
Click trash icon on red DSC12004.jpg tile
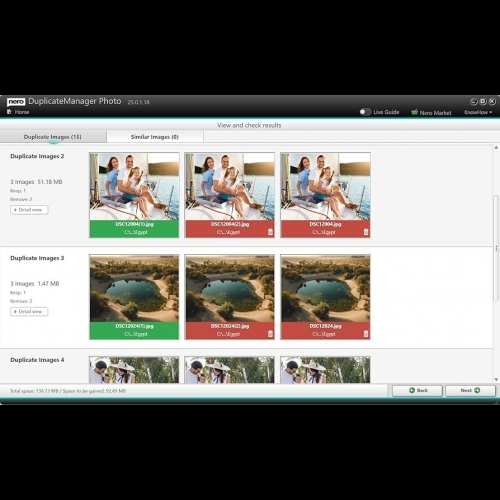366,232
